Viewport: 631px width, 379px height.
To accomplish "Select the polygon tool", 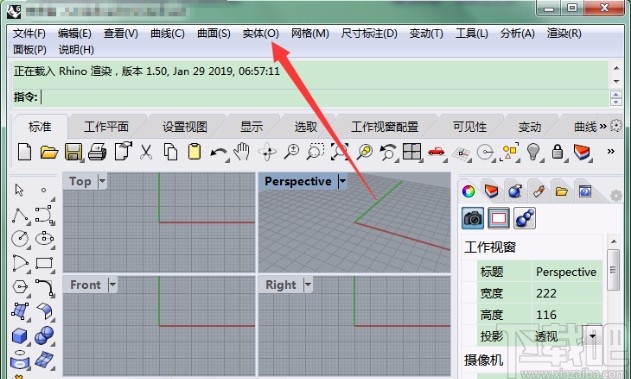I will coord(20,287).
